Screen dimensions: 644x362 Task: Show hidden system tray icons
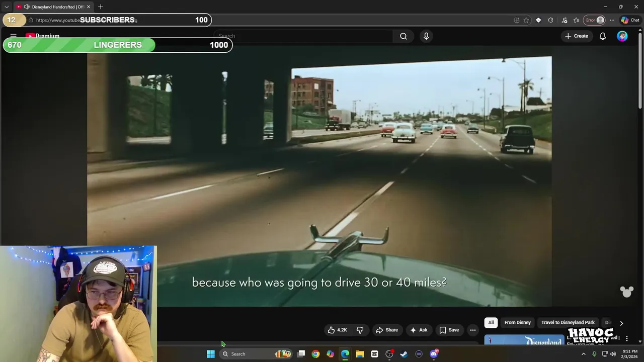[x=584, y=354]
